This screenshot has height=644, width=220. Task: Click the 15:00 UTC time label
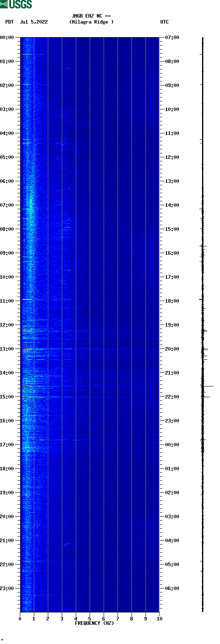(x=172, y=229)
